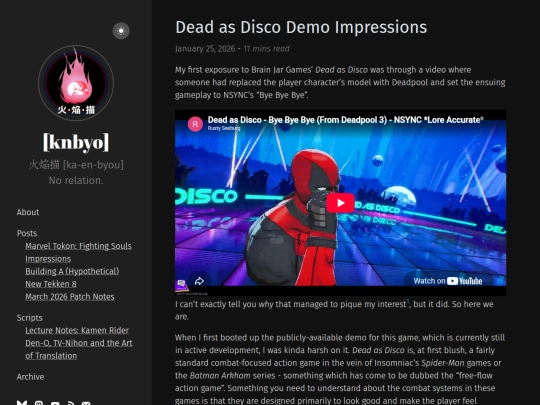The image size is (540, 405).
Task: Play the embedded YouTube video
Action: 340,203
